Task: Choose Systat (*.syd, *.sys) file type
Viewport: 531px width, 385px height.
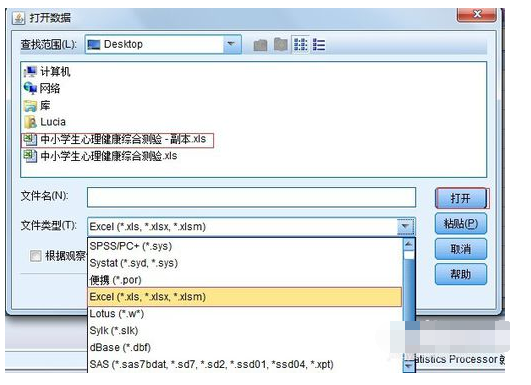Action: tap(245, 263)
